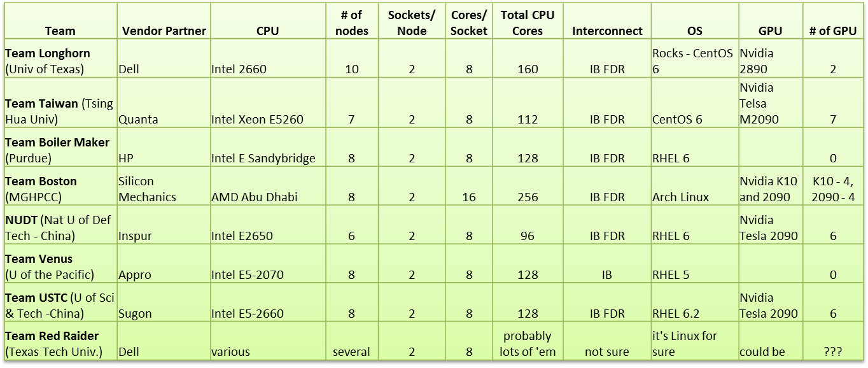Image resolution: width=868 pixels, height=368 pixels.
Task: Select the "probably lots of 'em" cell
Action: 528,343
